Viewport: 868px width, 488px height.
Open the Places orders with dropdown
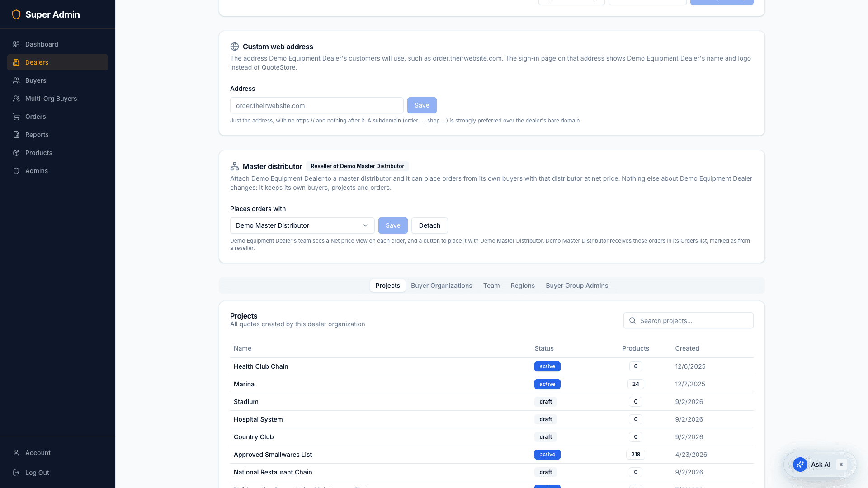(302, 225)
